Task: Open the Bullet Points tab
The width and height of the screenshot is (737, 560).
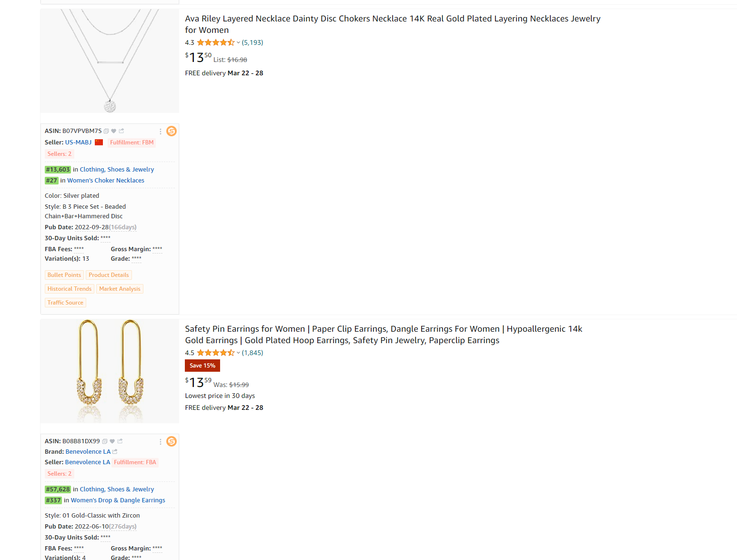Action: [x=64, y=275]
